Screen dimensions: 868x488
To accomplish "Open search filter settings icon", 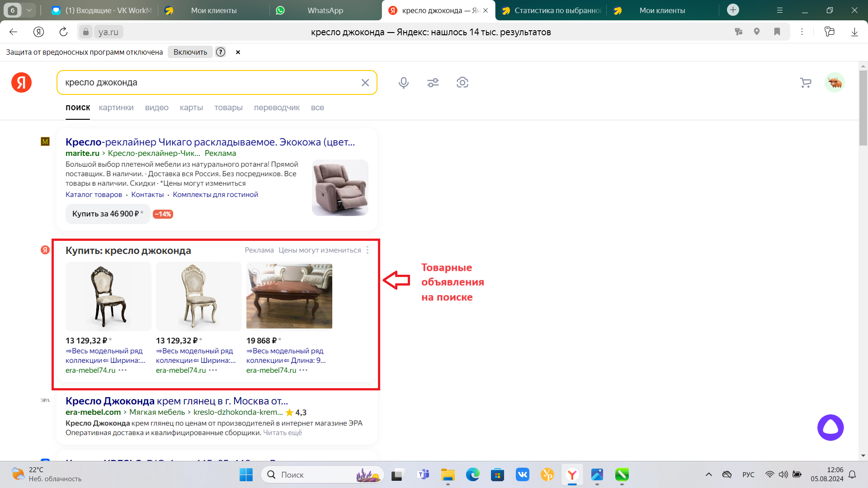I will point(433,83).
